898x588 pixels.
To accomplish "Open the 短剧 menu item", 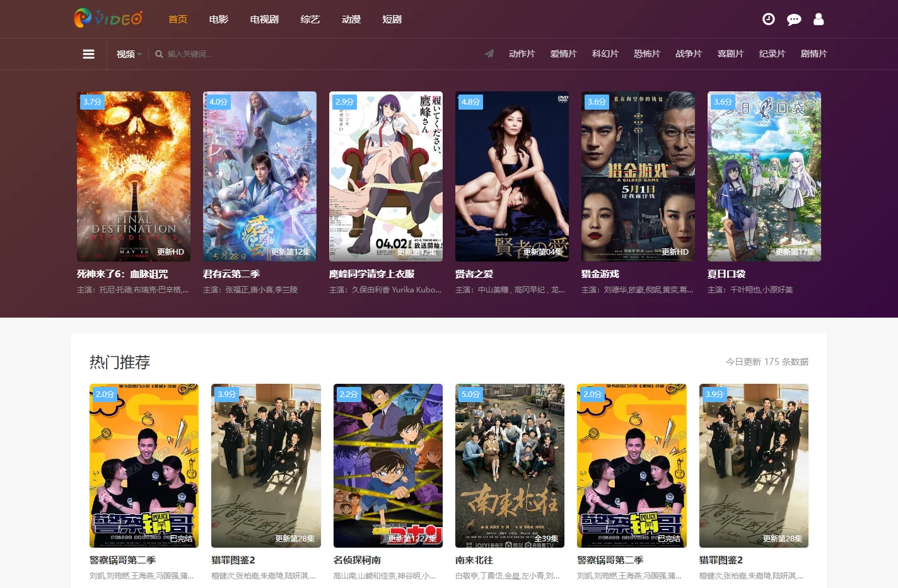I will point(392,20).
